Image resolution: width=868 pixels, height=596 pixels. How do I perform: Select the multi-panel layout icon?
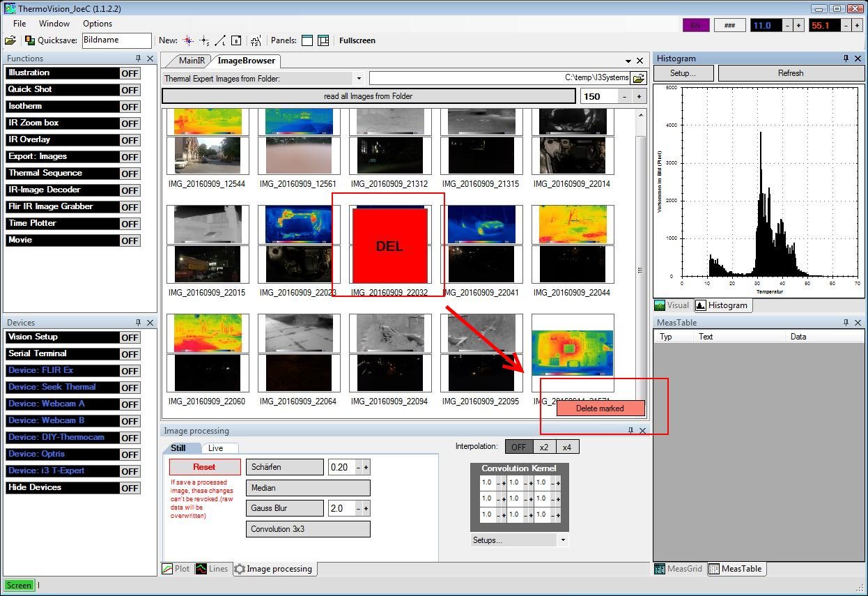(x=323, y=40)
